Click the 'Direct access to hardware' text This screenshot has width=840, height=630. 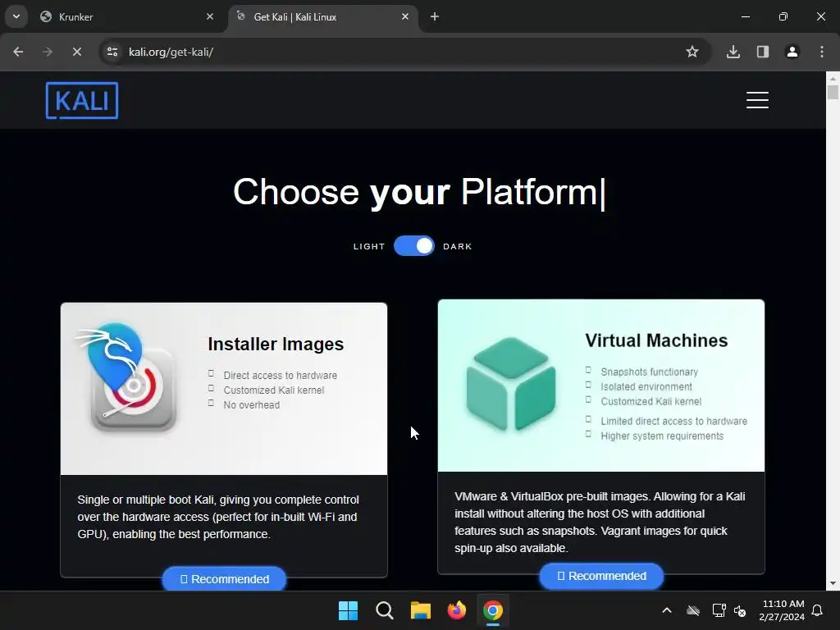tap(281, 376)
